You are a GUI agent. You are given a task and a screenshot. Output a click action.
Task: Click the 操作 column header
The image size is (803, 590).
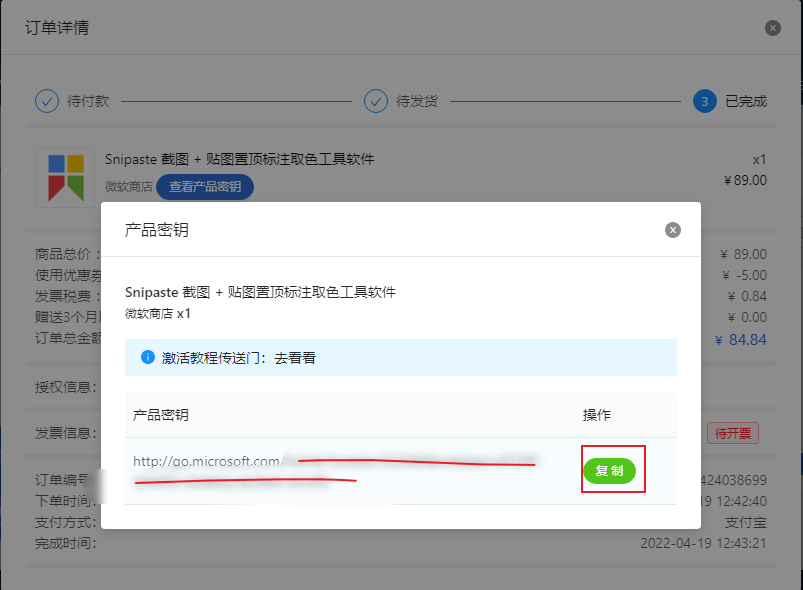[x=596, y=415]
